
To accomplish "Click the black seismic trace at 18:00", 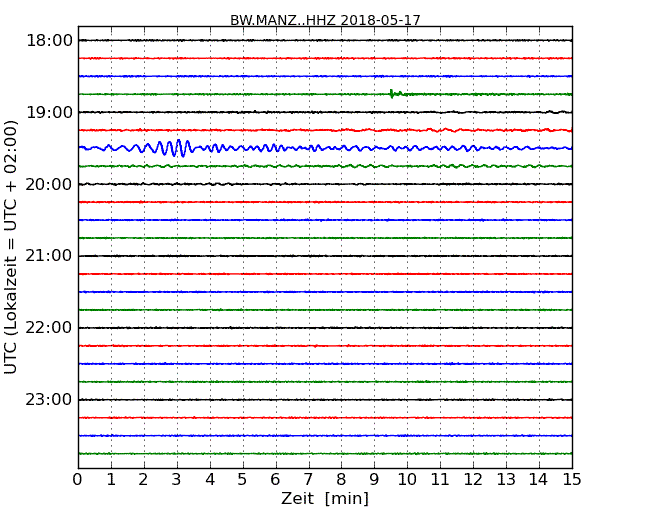I will click(325, 41).
